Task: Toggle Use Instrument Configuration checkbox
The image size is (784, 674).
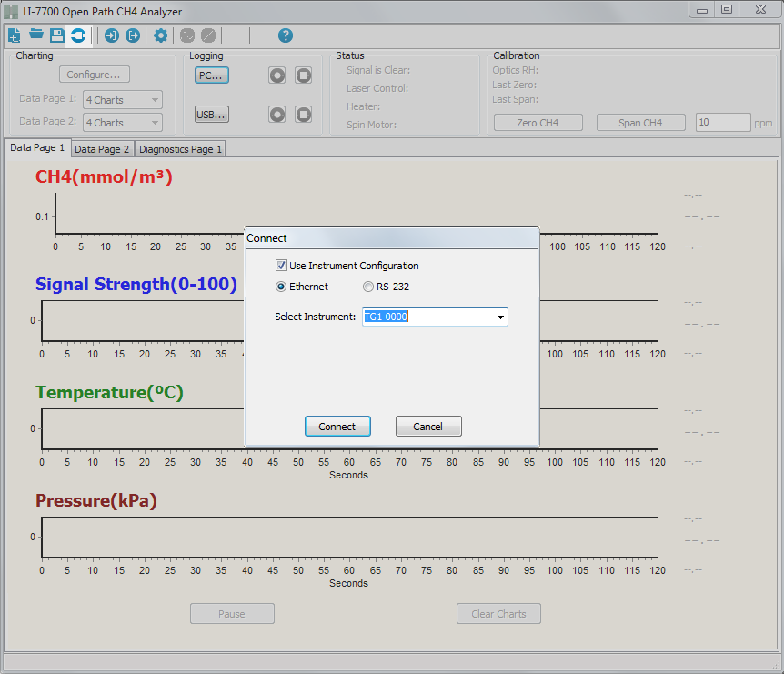Action: [x=282, y=265]
